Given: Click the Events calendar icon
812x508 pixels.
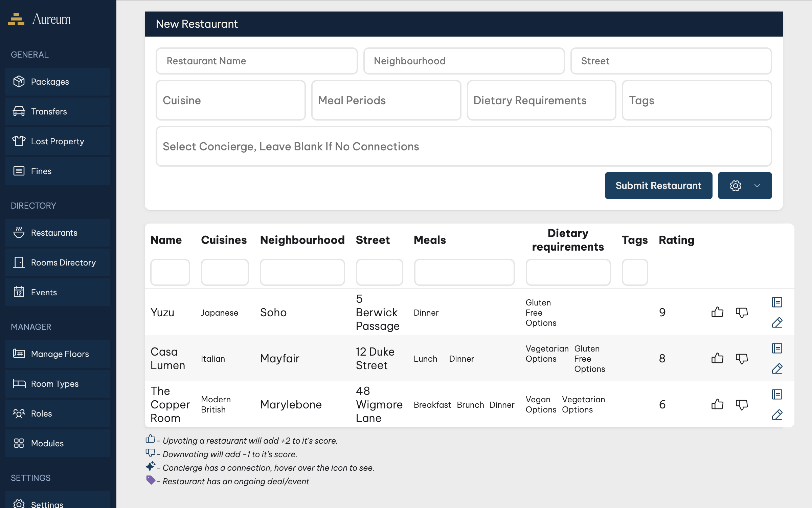Looking at the screenshot, I should [x=19, y=292].
